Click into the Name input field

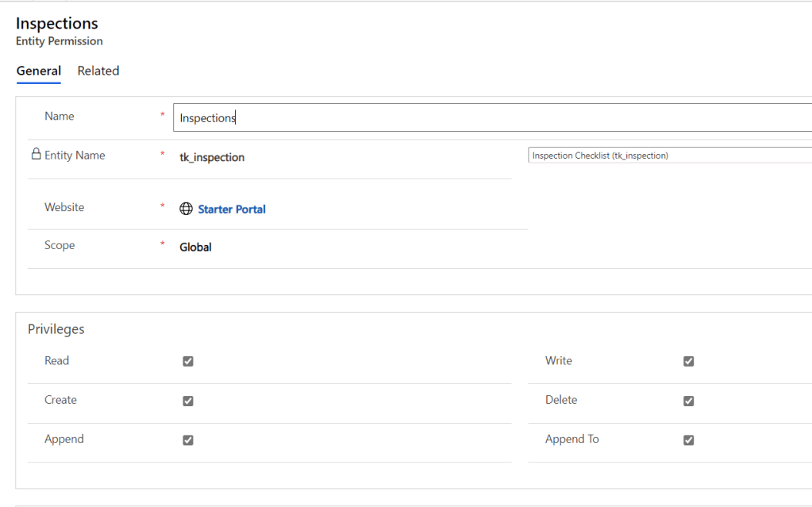[x=492, y=117]
